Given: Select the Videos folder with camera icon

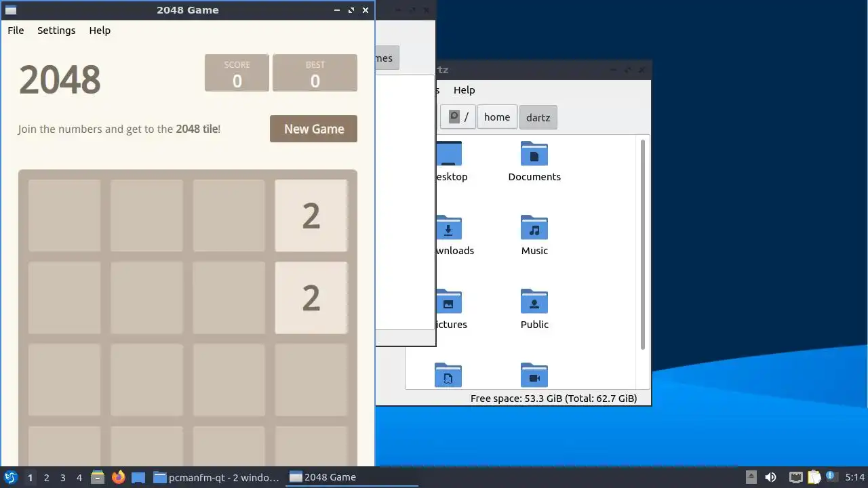Looking at the screenshot, I should click(x=534, y=375).
